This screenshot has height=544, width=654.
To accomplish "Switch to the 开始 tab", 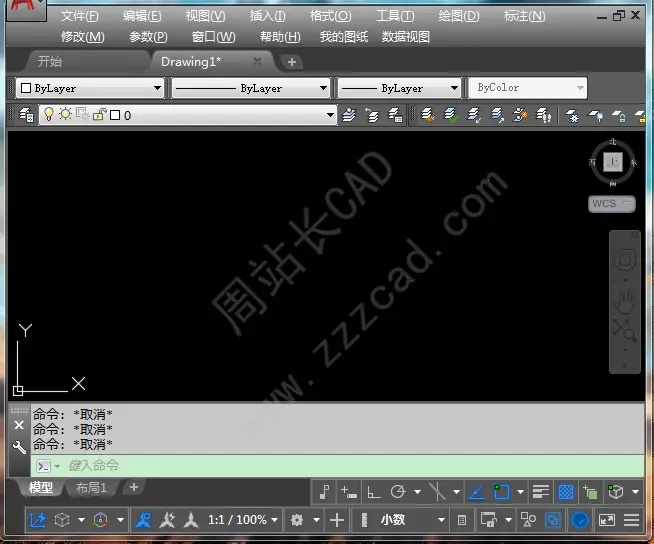I will pyautogui.click(x=50, y=62).
